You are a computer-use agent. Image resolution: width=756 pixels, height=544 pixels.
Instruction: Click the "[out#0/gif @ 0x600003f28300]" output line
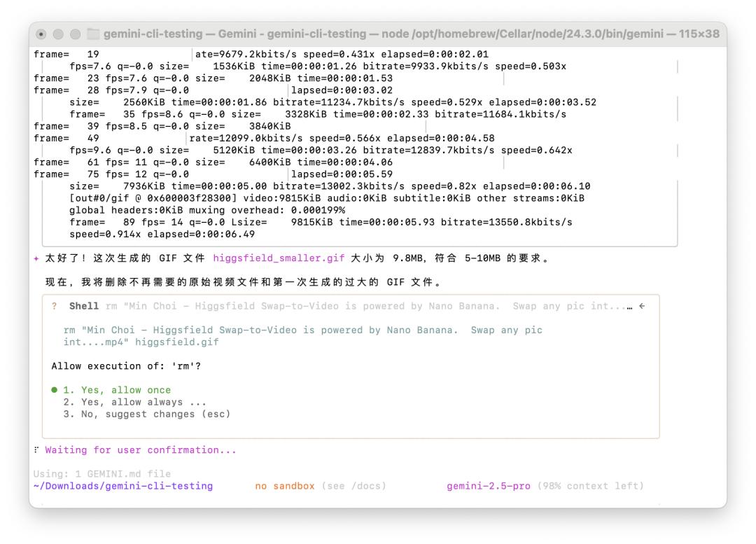[x=327, y=198]
